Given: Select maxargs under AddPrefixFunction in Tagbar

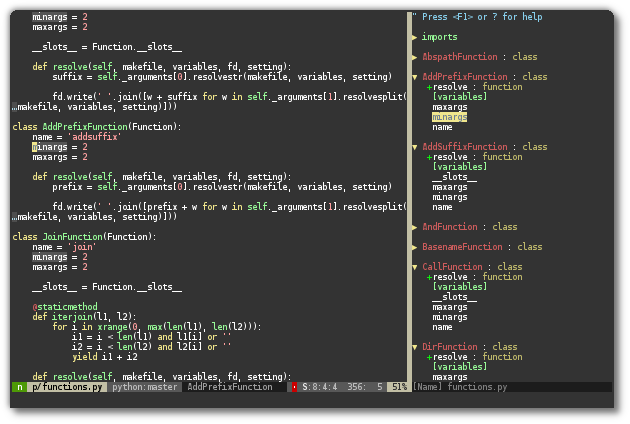Looking at the screenshot, I should pos(450,107).
